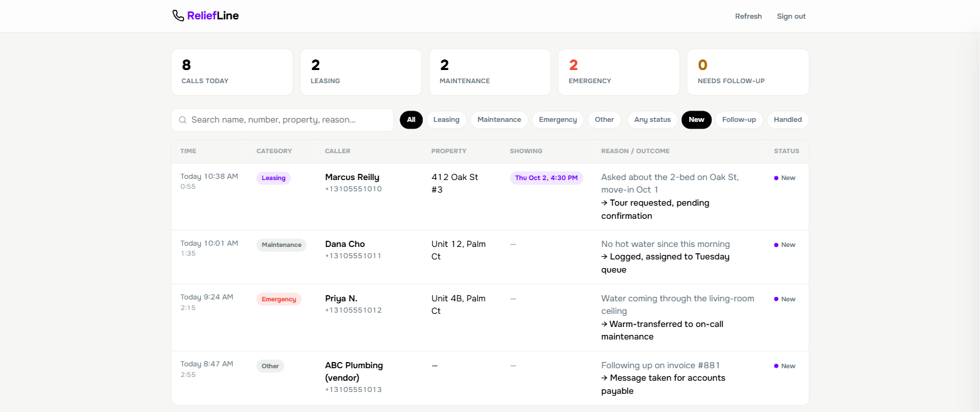Viewport: 980px width, 412px height.
Task: Click Today 9:24 AM time cell
Action: point(206,298)
